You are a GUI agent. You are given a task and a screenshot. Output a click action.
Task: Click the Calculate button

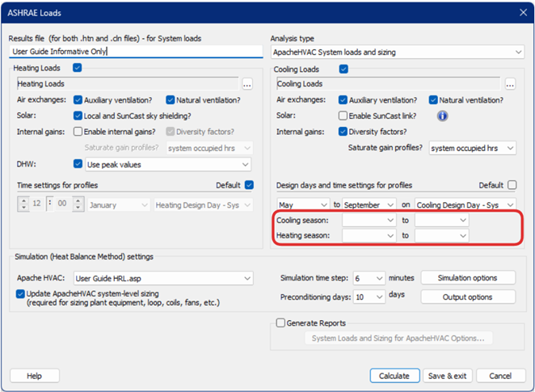[395, 376]
